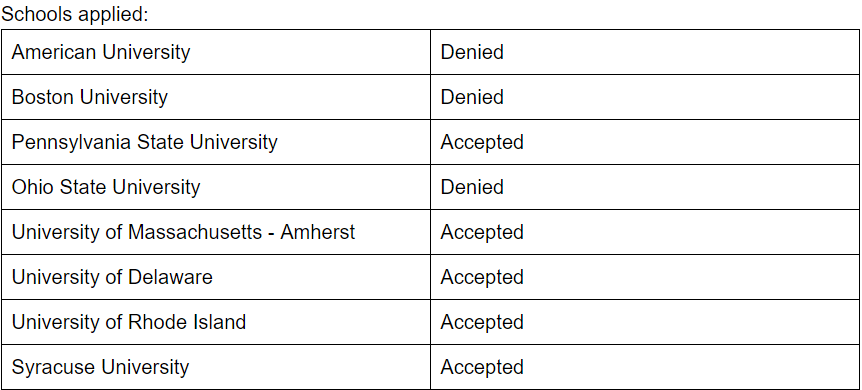Screen dimensions: 862x390
Task: Click Accepted status for UMass Amherst
Action: [x=482, y=233]
